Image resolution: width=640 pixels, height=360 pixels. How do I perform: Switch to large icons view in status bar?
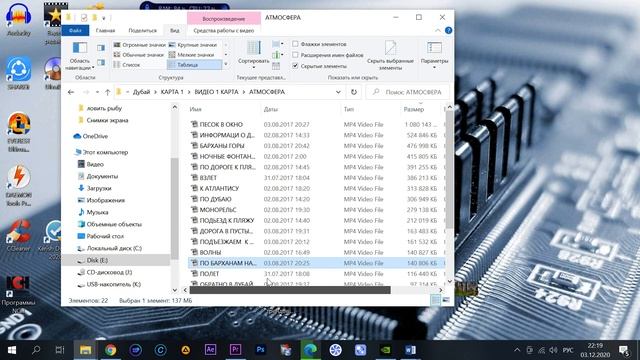[x=446, y=300]
